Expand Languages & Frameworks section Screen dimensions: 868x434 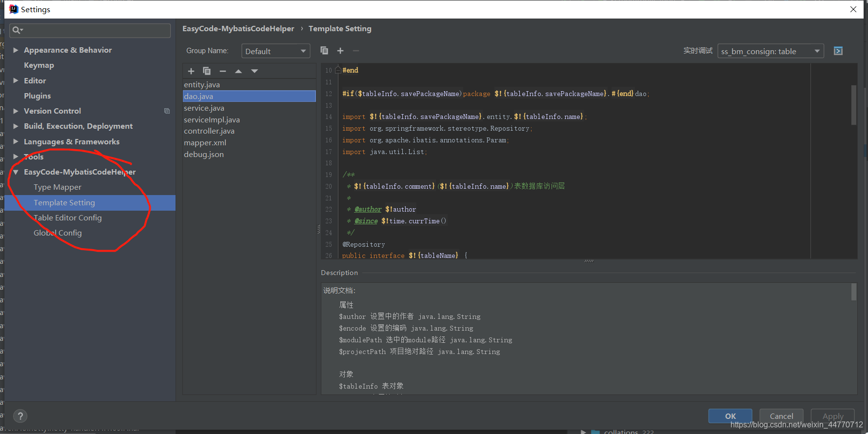coord(16,141)
